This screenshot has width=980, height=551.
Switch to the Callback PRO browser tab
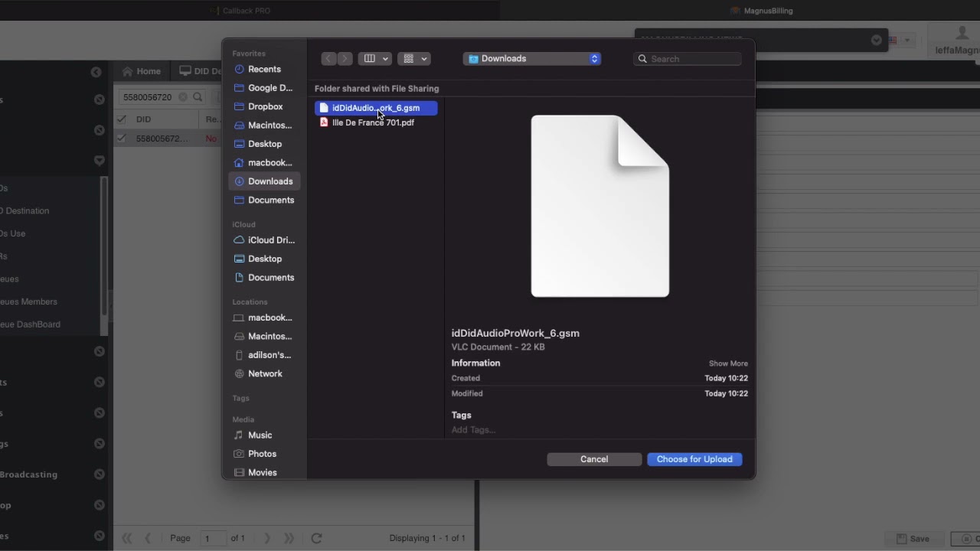point(240,11)
